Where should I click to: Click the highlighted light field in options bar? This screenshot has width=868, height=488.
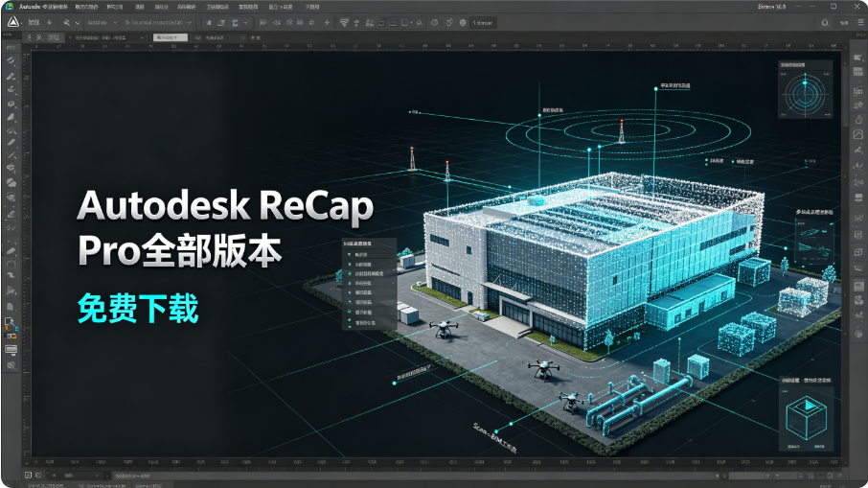[171, 37]
